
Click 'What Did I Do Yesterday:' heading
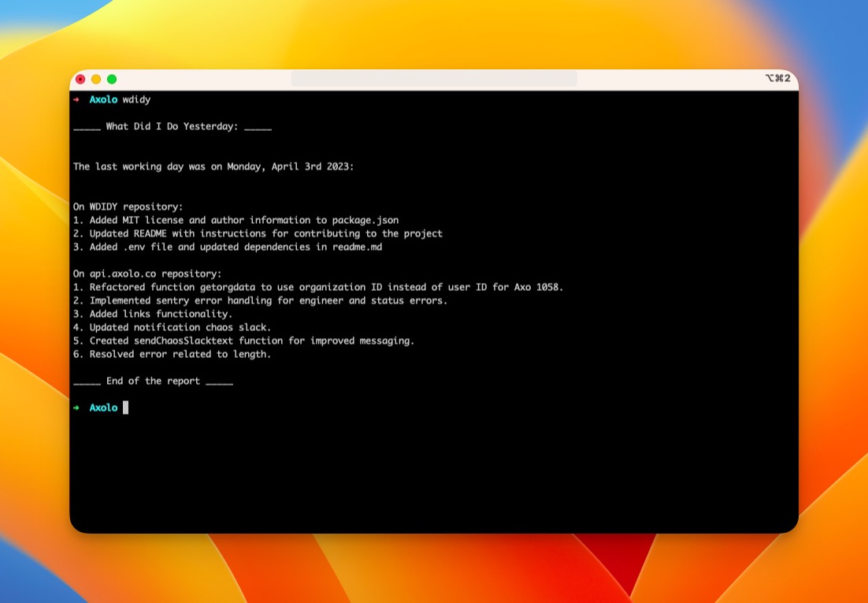[172, 126]
